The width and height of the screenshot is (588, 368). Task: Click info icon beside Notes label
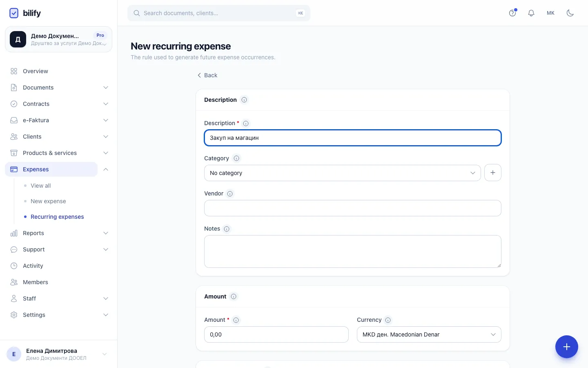click(227, 229)
